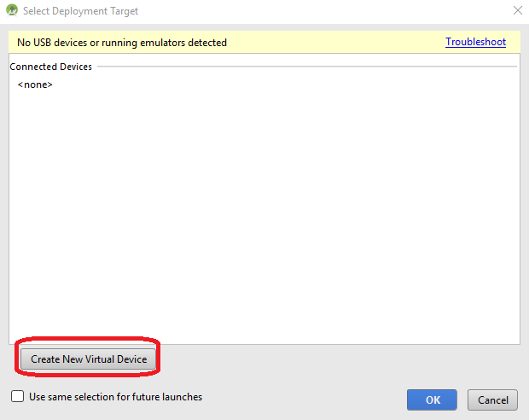The width and height of the screenshot is (529, 420).
Task: Click the 'Use same selection for future launches' label
Action: tap(115, 397)
